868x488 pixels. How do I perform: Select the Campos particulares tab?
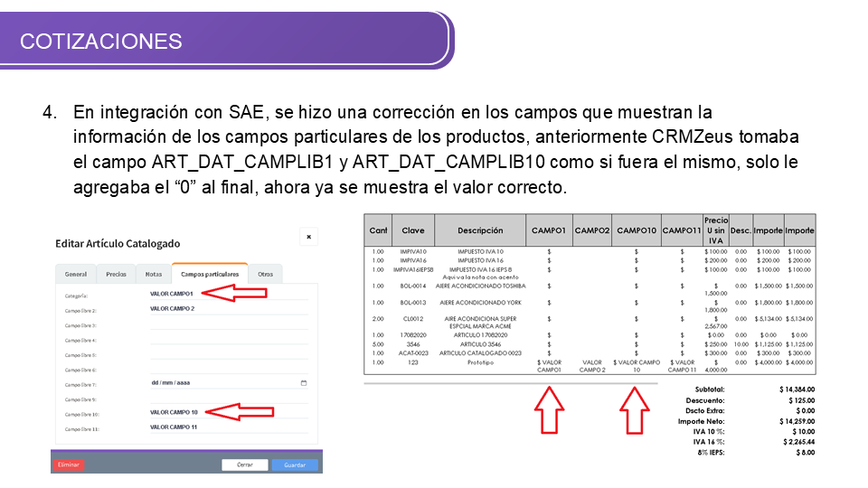(210, 274)
